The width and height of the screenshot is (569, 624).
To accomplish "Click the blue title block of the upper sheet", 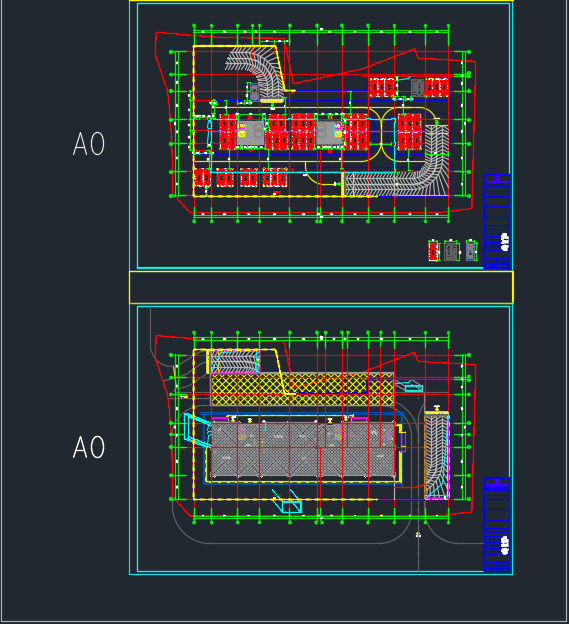I will 497,221.
